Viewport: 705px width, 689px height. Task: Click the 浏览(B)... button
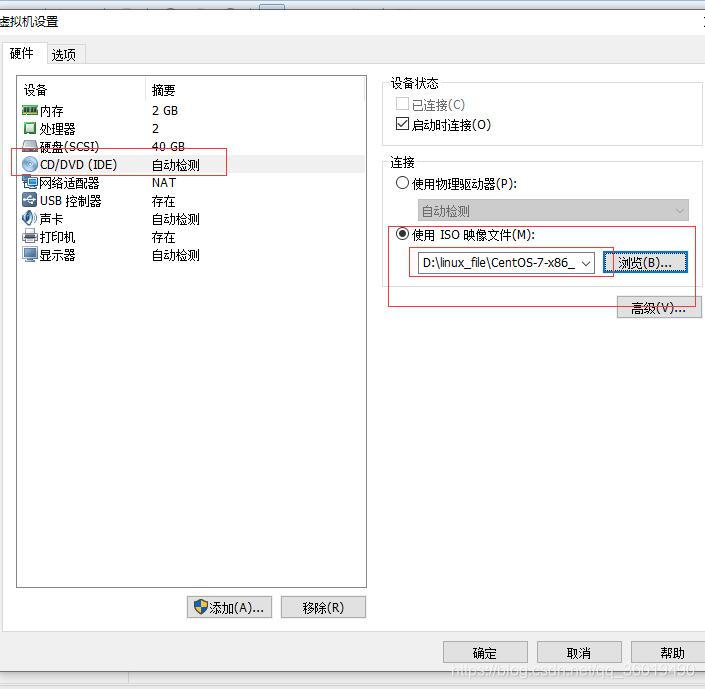(x=645, y=263)
